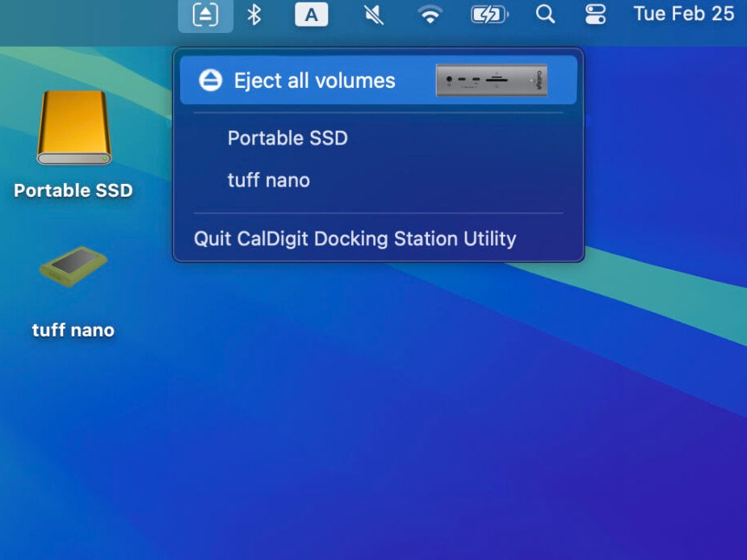Image resolution: width=747 pixels, height=560 pixels.
Task: Open the CalDigit eject menu bar icon
Action: click(205, 15)
